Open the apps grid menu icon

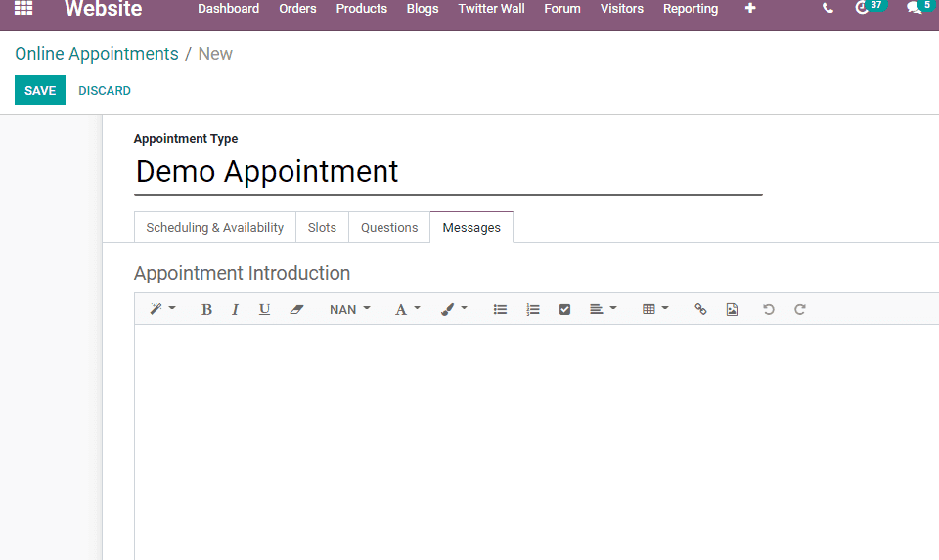pos(23,8)
